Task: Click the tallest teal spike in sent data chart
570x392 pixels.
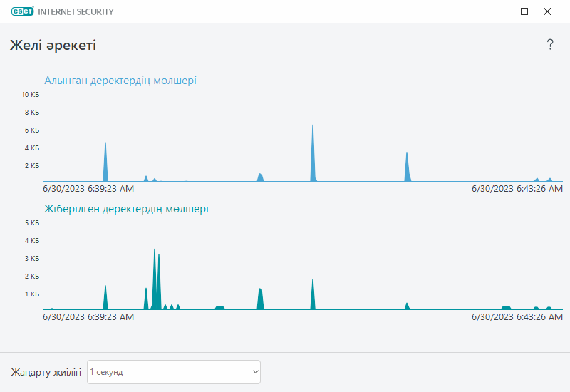Action: (x=155, y=279)
